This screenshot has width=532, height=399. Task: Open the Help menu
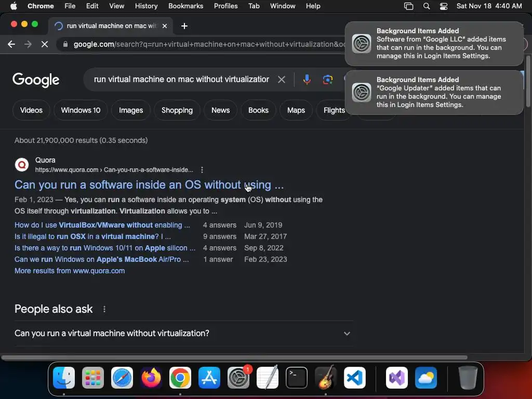(313, 6)
